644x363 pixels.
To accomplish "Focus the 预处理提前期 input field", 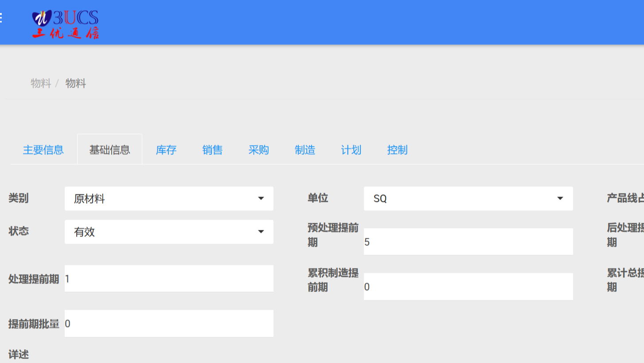I will [468, 242].
